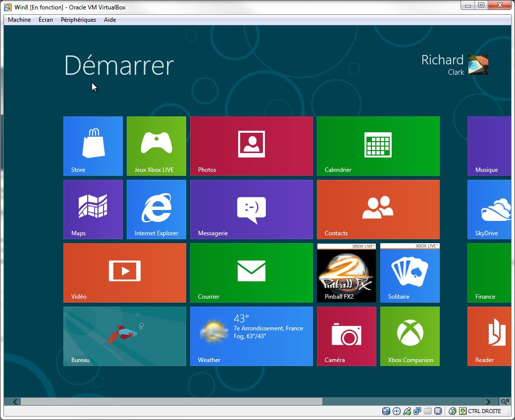Open the Caméra tile
This screenshot has height=420, width=515.
(347, 336)
